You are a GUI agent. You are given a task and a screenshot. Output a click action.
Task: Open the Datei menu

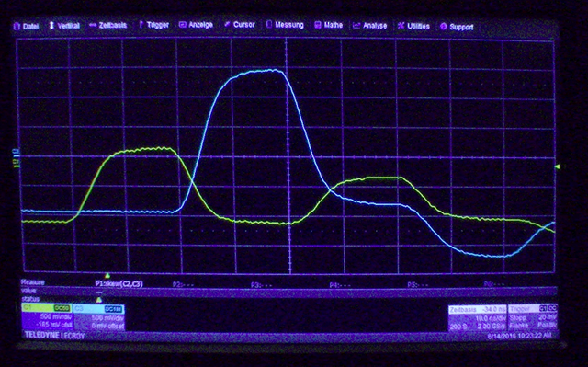point(27,27)
